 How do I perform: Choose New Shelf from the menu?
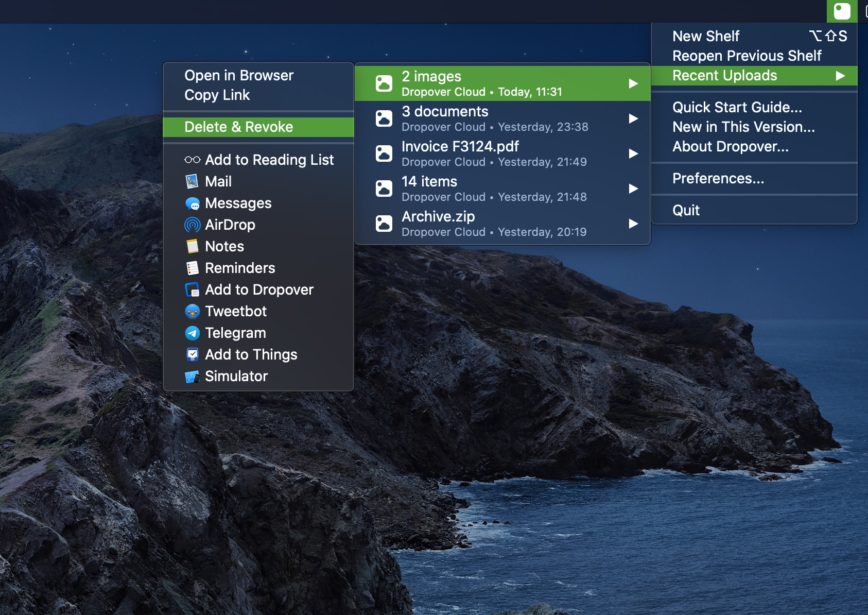tap(754, 36)
